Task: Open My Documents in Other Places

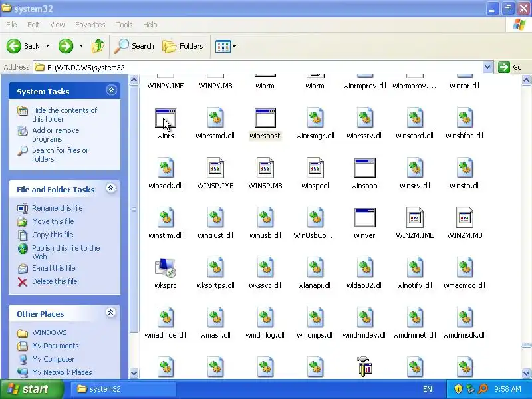Action: tap(55, 346)
